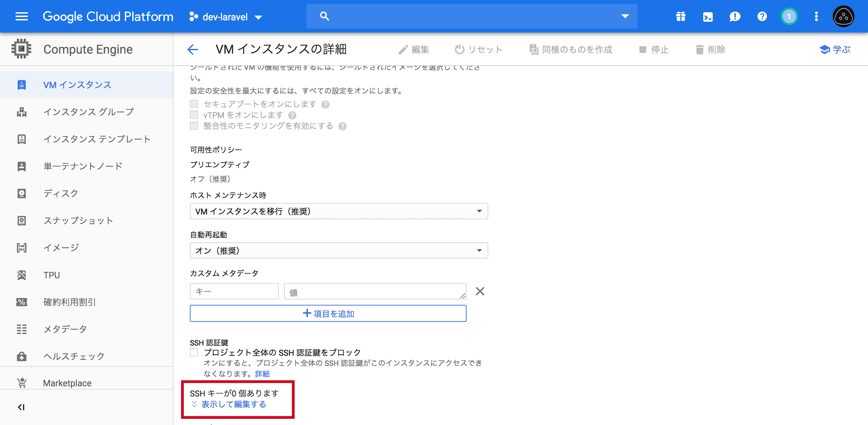Open the three-dot settings menu
Viewport: 868px width, 425px height.
[816, 16]
